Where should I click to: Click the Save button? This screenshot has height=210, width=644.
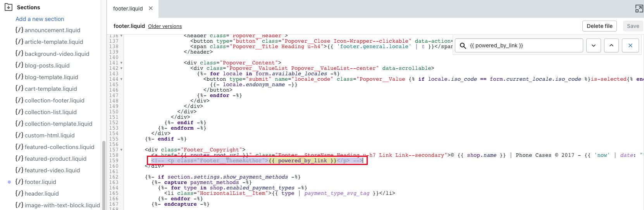(x=633, y=26)
